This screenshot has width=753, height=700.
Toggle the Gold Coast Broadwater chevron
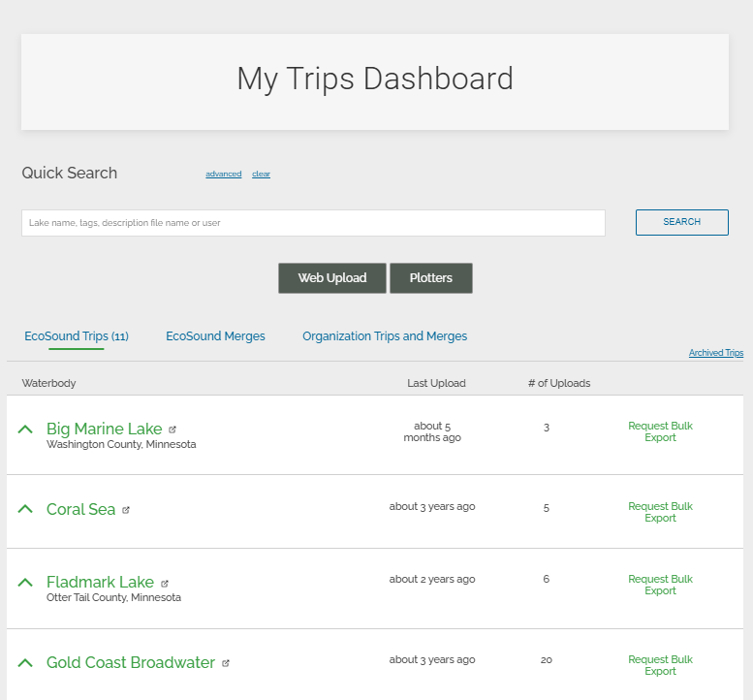coord(26,662)
